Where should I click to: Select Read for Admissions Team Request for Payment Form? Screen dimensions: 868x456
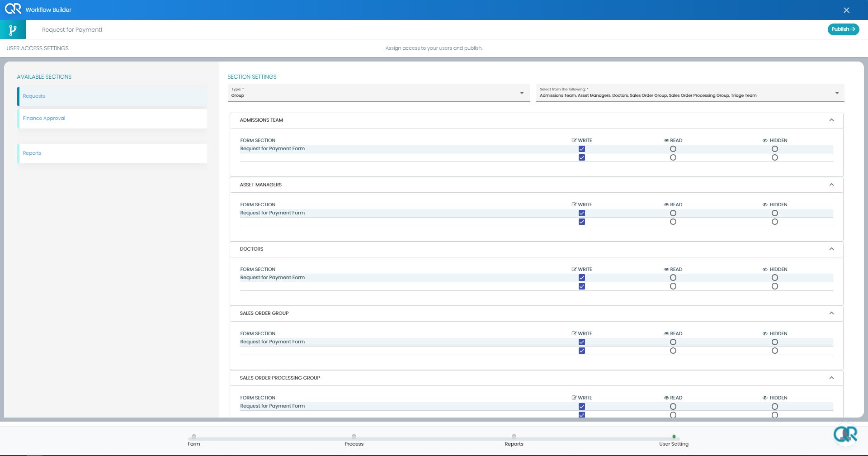(673, 149)
